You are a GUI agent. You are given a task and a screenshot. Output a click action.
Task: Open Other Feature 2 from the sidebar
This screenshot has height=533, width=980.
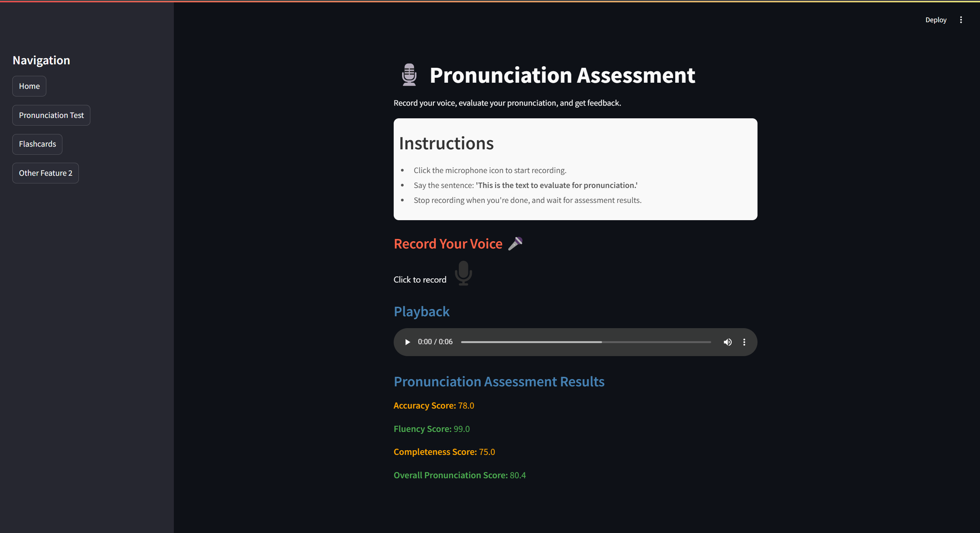click(45, 173)
